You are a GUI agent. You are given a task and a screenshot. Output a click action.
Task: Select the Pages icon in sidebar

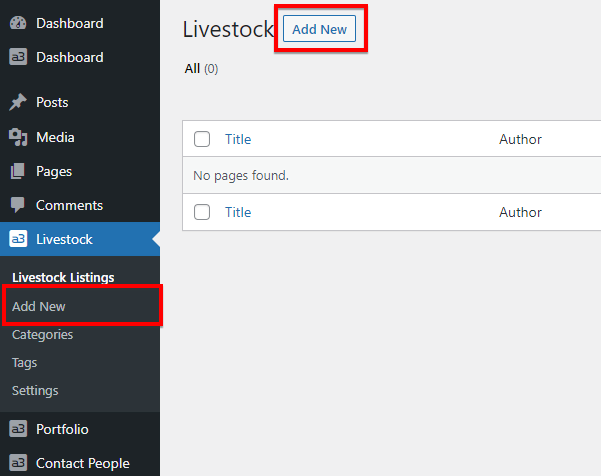tap(18, 171)
